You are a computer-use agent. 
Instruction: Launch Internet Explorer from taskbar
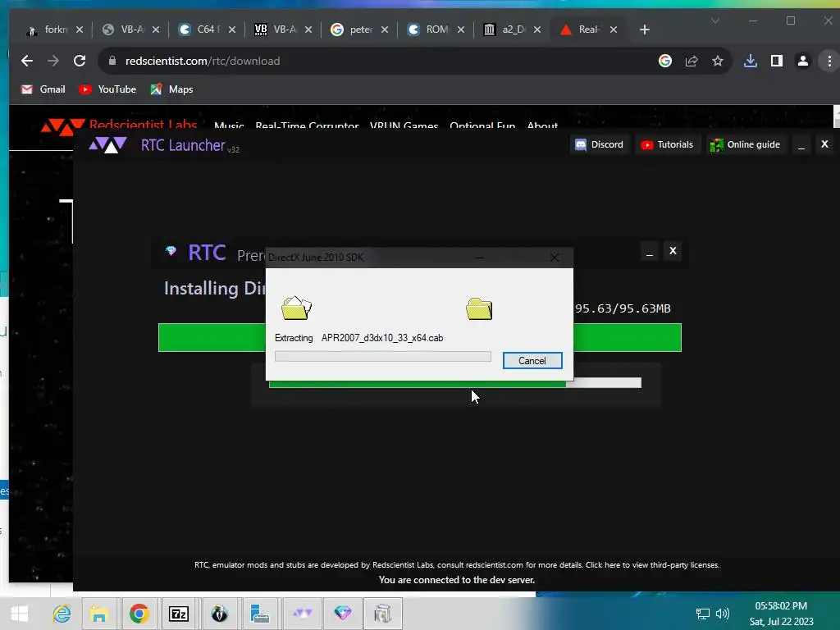(62, 614)
